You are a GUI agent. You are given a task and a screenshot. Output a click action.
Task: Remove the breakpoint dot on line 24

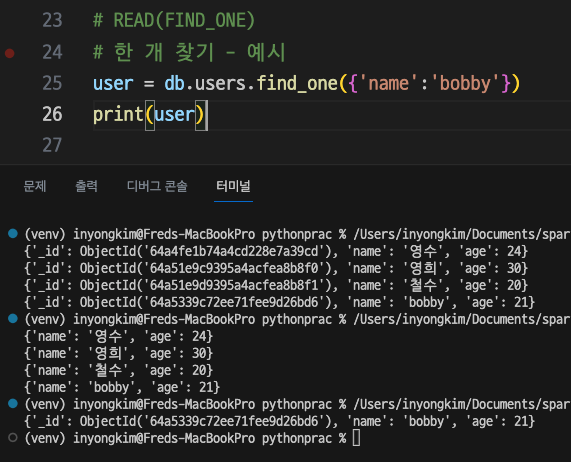pos(10,53)
